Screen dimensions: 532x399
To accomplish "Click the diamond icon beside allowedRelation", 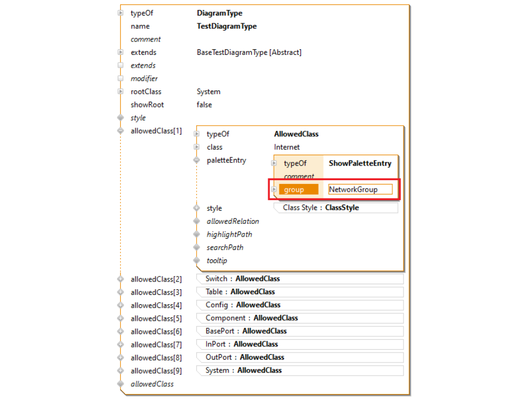I will [x=197, y=221].
